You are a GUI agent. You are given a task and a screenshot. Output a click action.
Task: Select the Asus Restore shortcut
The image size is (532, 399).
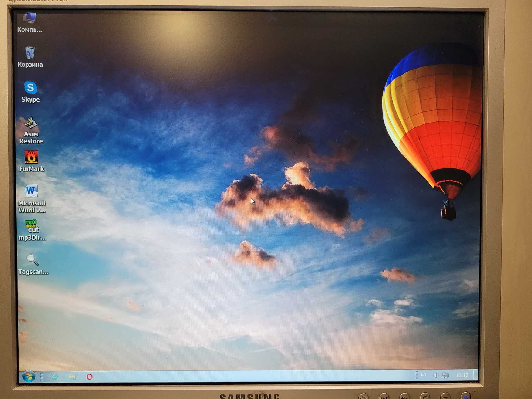pyautogui.click(x=31, y=123)
